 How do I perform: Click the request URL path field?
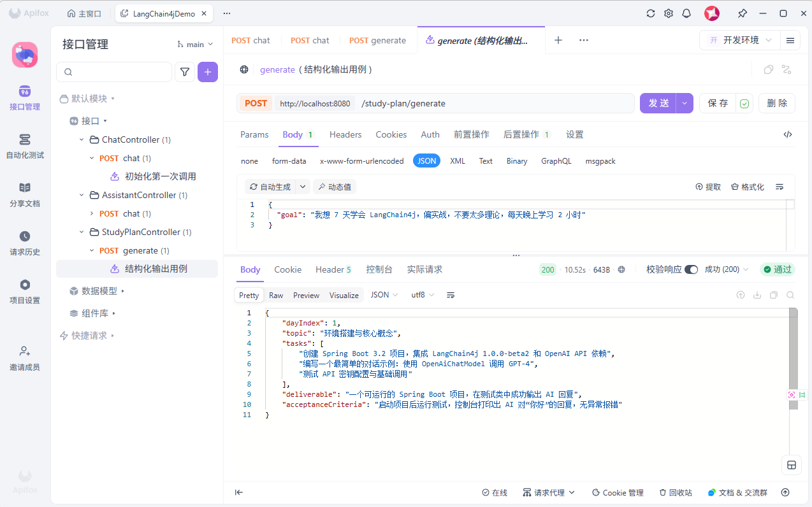pos(495,103)
